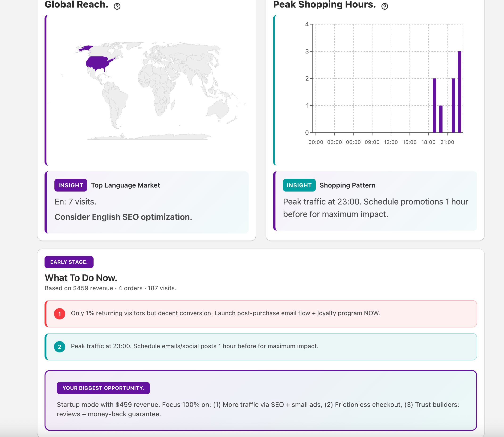
Task: Click the EARLY STAGE badge
Action: pyautogui.click(x=69, y=262)
